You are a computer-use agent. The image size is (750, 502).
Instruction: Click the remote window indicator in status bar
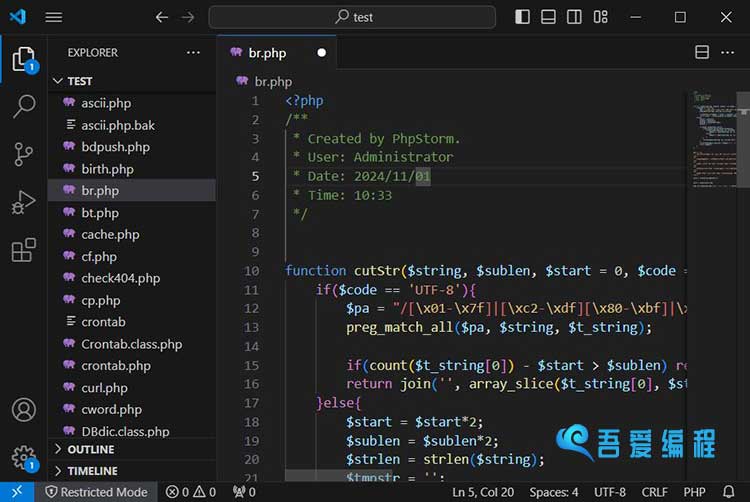tap(17, 492)
